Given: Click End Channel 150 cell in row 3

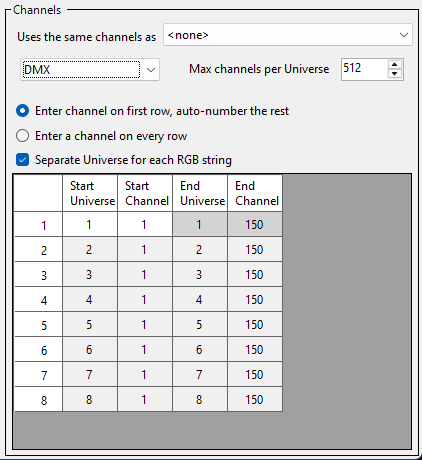Looking at the screenshot, I should 255,275.
